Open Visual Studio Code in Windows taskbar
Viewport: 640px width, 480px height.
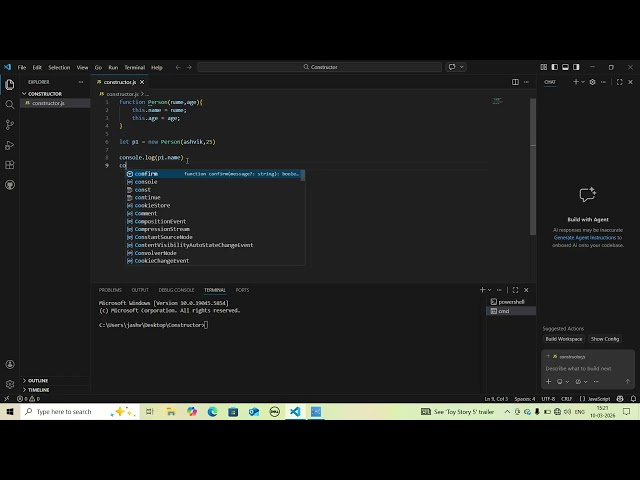coord(295,411)
